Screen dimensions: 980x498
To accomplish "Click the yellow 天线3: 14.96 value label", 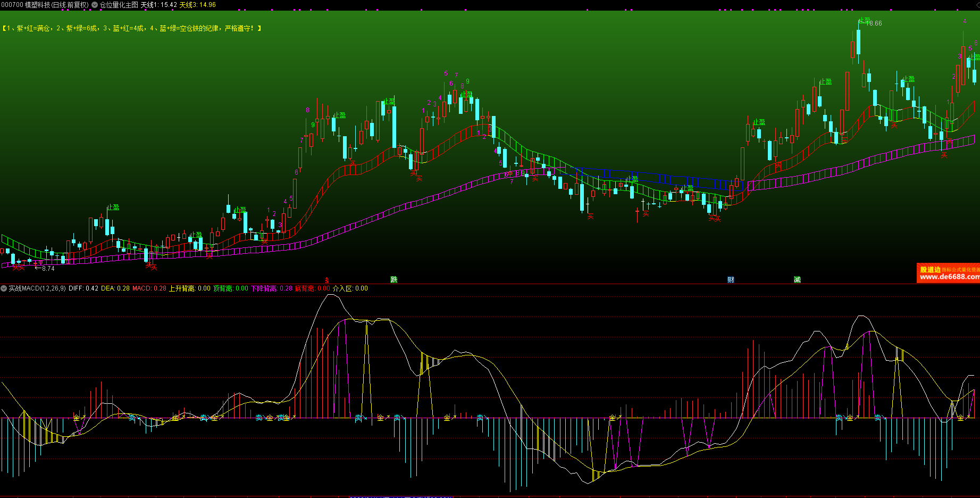I will [198, 5].
